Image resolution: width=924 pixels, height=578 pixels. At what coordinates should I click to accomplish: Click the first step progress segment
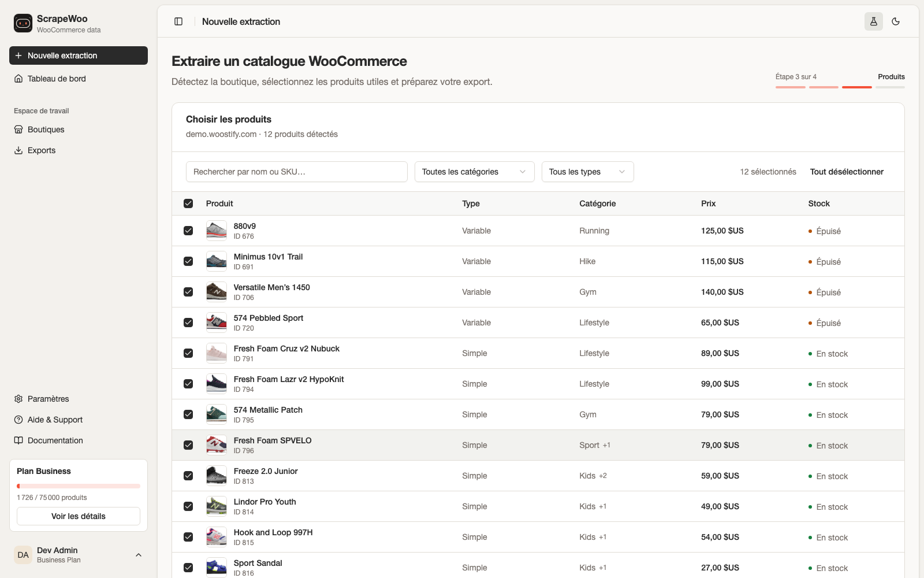[791, 87]
